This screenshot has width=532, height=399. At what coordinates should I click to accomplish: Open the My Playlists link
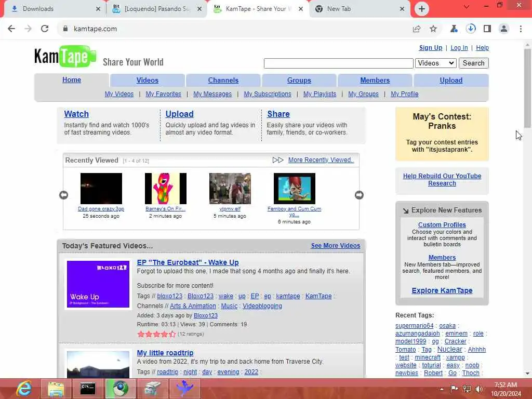pyautogui.click(x=320, y=94)
